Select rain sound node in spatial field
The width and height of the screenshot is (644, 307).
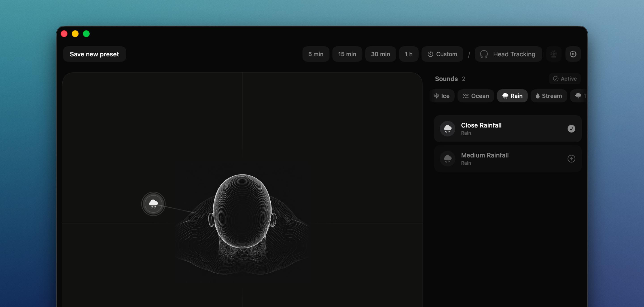pos(153,204)
